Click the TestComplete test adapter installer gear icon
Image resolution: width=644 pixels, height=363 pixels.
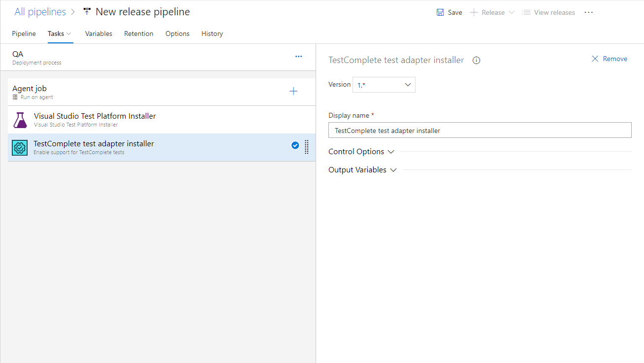tap(19, 147)
